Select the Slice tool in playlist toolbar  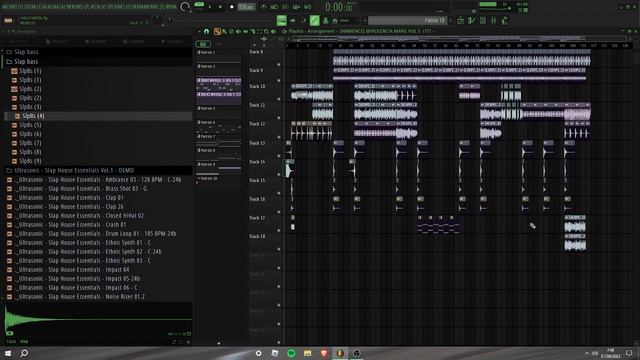[x=252, y=31]
